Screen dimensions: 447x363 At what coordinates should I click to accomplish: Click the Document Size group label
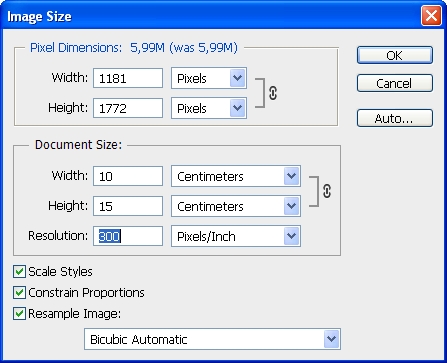[x=79, y=145]
